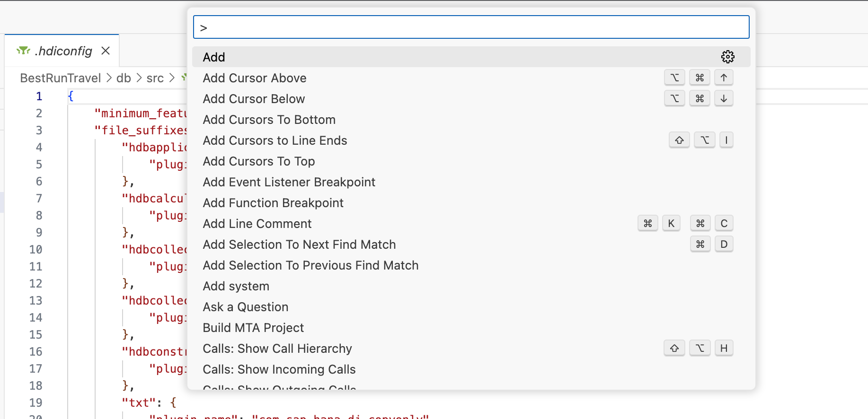The image size is (868, 419).
Task: Pick Add Selection To Previous Find Match
Action: pos(471,265)
